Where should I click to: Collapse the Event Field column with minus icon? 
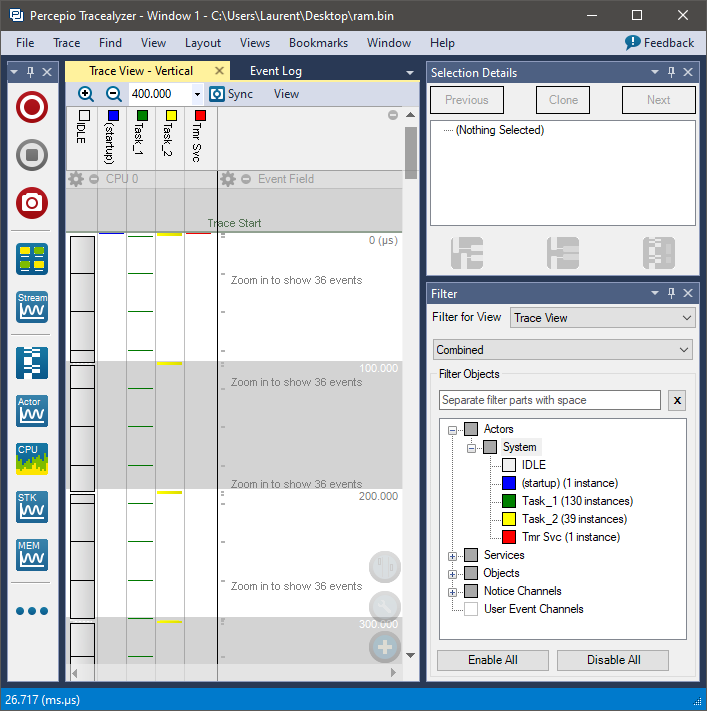[246, 179]
